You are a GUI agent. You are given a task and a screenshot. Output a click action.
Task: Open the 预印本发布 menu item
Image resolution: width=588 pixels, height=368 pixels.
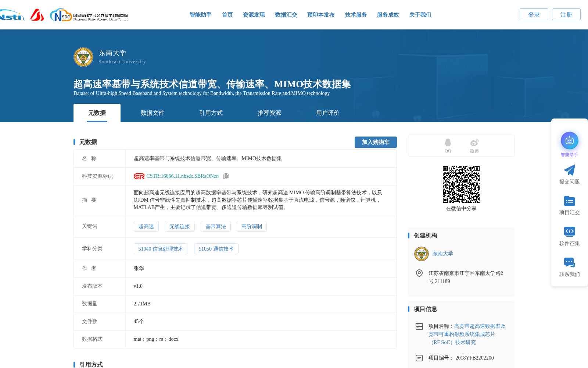(321, 15)
